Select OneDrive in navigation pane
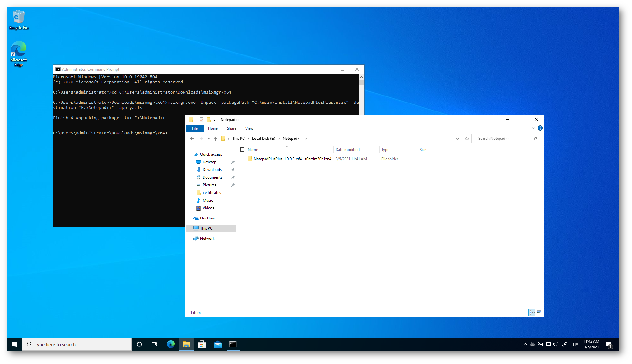632x364 pixels. coord(208,218)
